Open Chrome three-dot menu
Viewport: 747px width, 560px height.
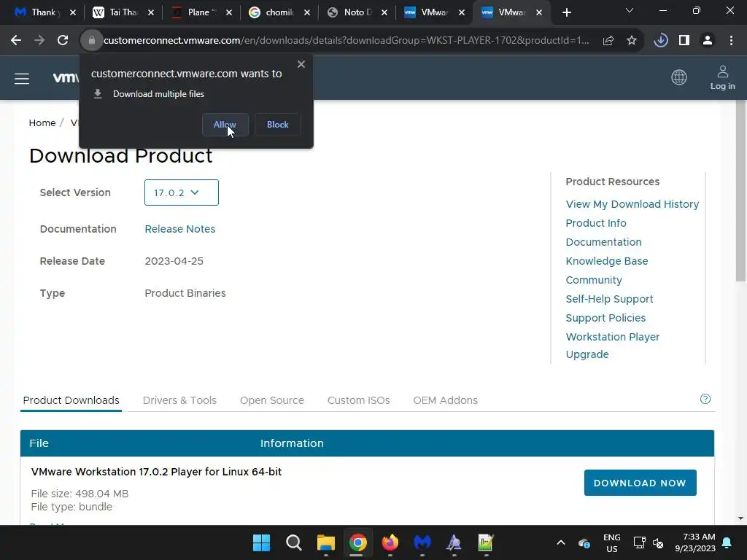[731, 41]
